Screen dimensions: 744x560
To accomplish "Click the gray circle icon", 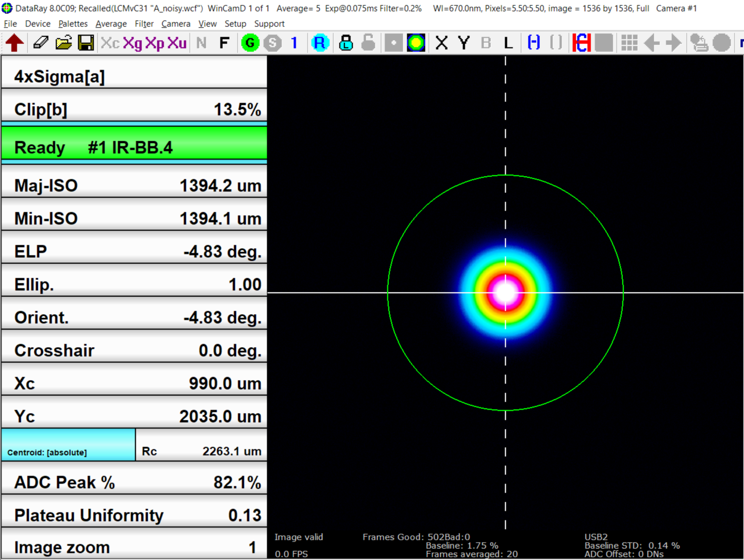I will tap(722, 43).
